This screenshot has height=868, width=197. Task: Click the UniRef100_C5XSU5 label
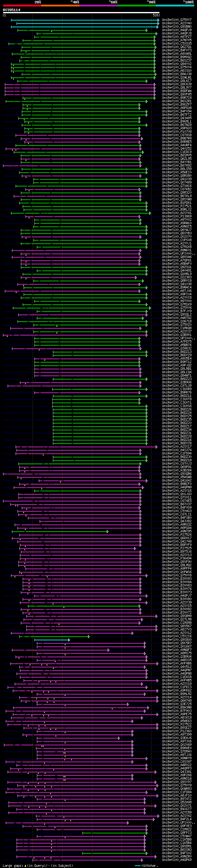click(177, 43)
